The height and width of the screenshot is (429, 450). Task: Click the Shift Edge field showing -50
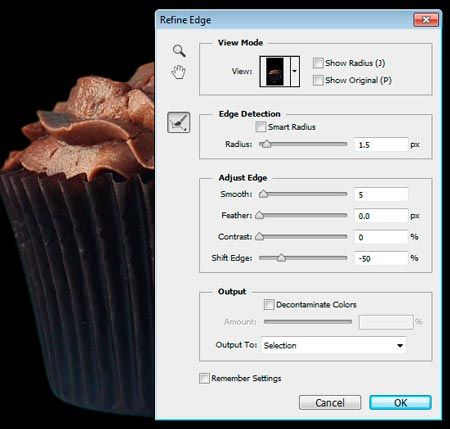(381, 258)
